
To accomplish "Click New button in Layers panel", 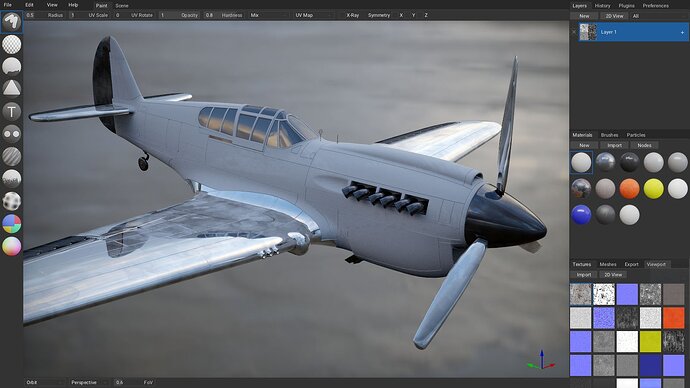I will coord(584,16).
